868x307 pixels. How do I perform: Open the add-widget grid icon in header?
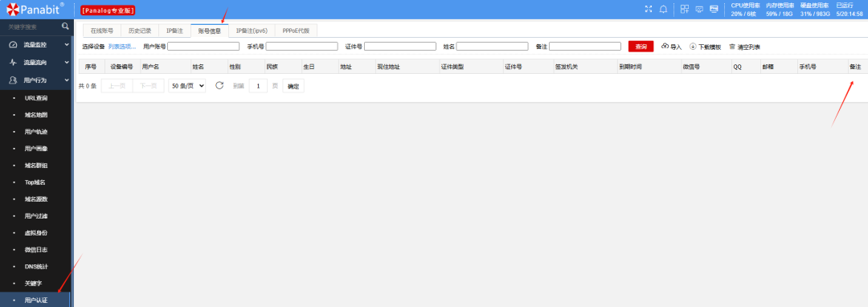coord(685,9)
